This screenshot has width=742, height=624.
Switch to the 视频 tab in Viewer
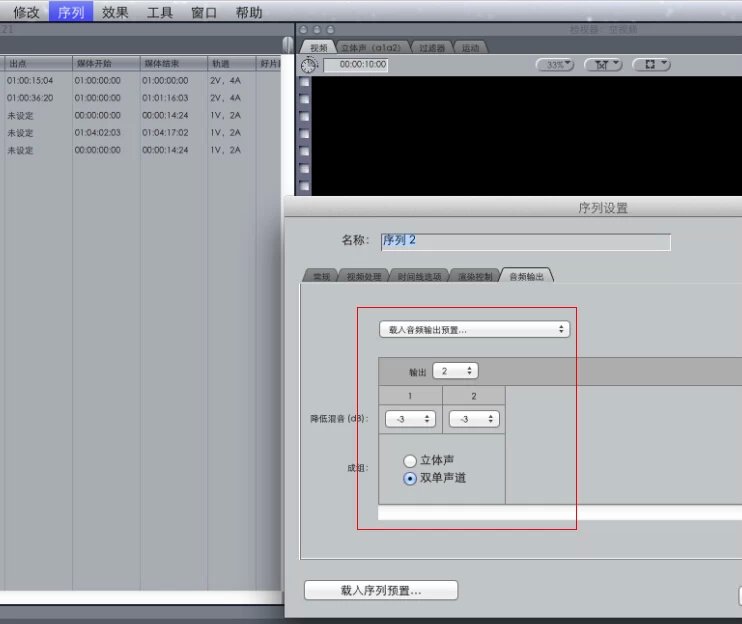[x=318, y=47]
